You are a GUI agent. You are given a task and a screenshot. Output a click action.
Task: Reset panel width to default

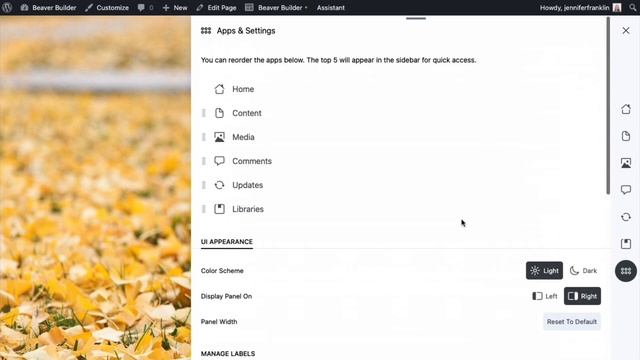(x=572, y=322)
